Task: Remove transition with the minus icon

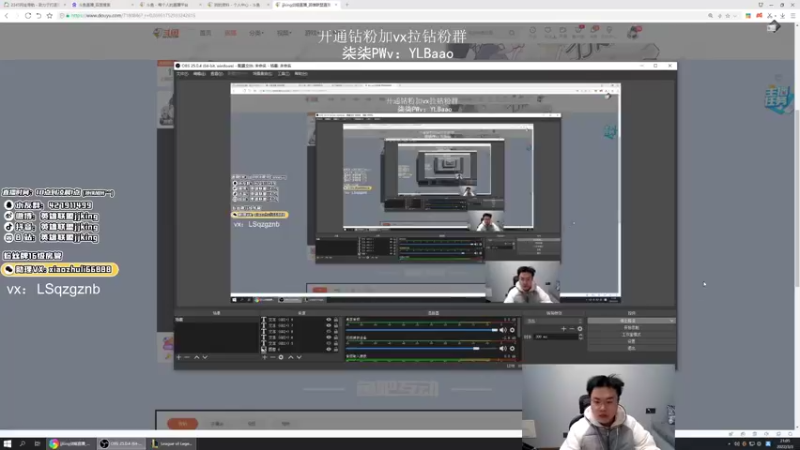Action: [x=571, y=329]
